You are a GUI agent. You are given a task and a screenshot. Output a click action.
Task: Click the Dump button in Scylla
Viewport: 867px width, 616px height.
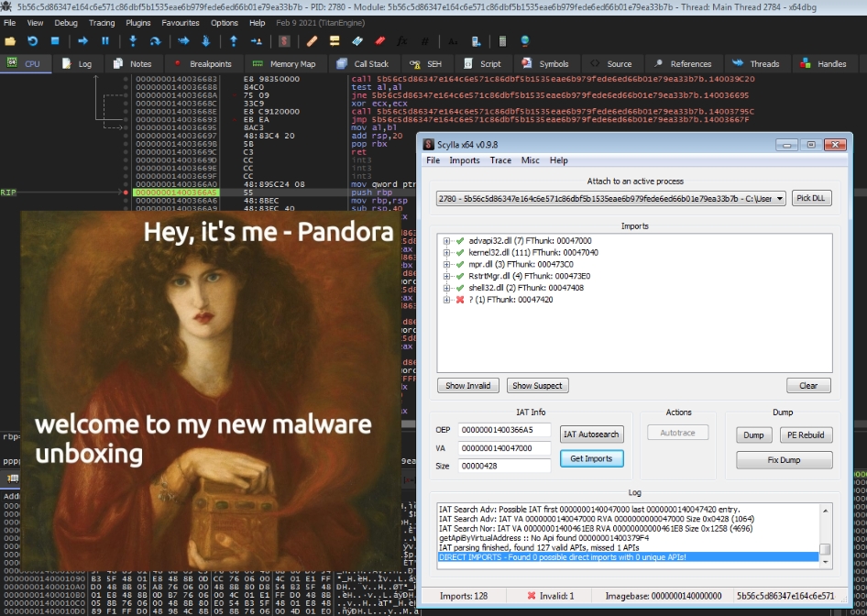pos(753,435)
